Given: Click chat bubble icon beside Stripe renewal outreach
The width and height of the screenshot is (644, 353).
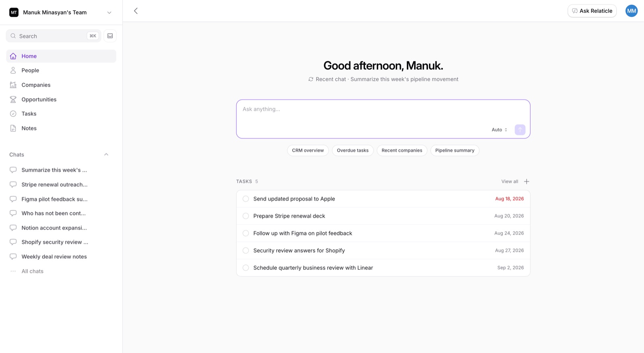Looking at the screenshot, I should pyautogui.click(x=13, y=185).
